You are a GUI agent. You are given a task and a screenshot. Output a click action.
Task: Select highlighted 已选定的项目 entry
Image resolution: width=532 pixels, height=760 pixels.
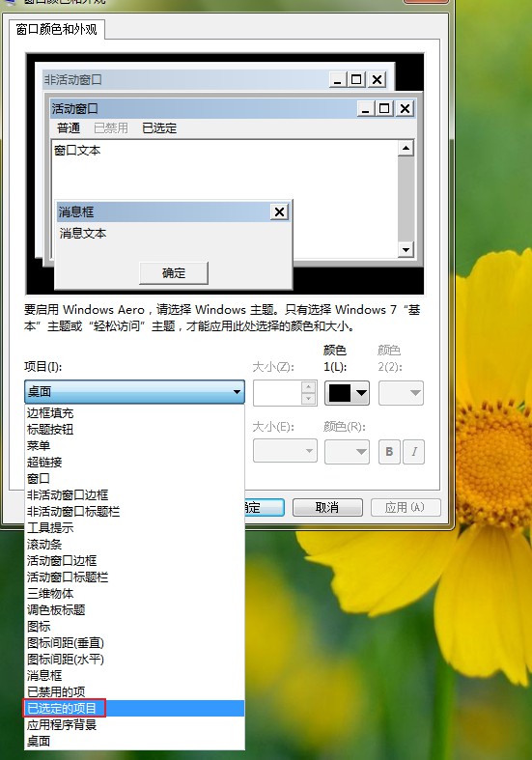134,709
